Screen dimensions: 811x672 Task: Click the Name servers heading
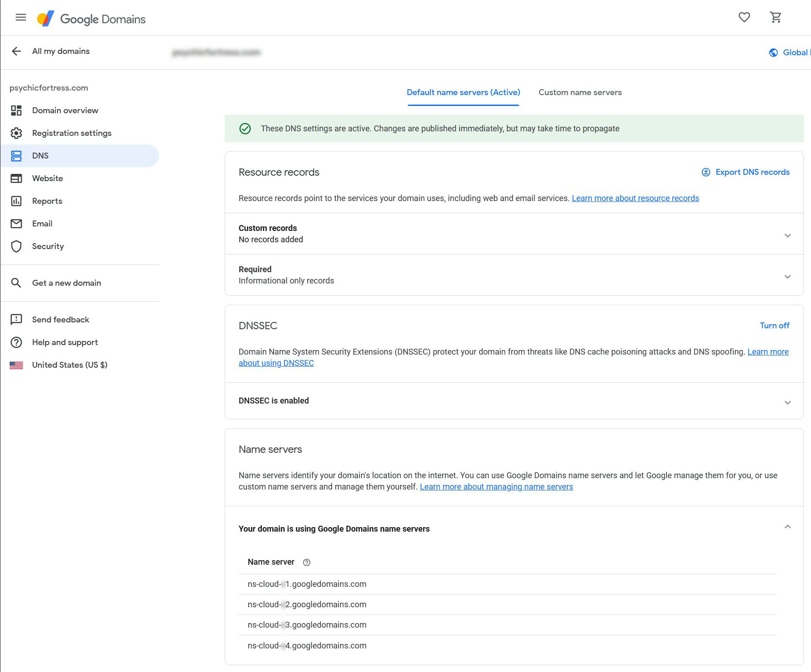270,449
